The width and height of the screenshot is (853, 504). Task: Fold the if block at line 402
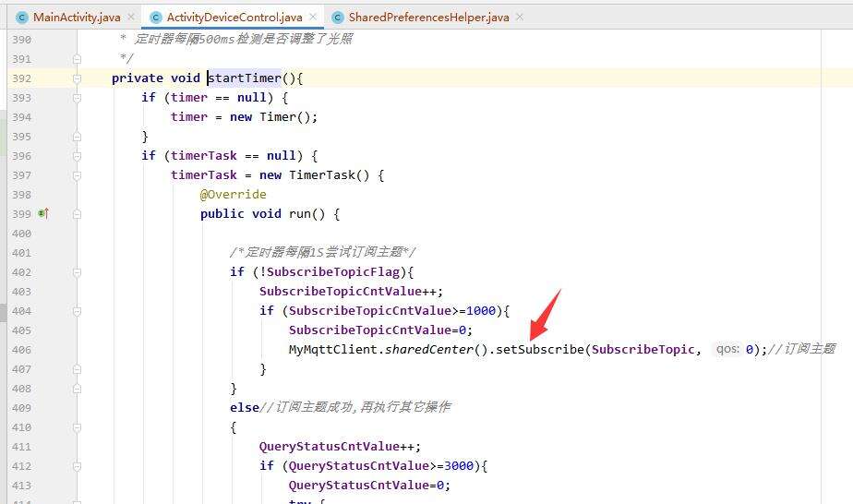tap(78, 272)
